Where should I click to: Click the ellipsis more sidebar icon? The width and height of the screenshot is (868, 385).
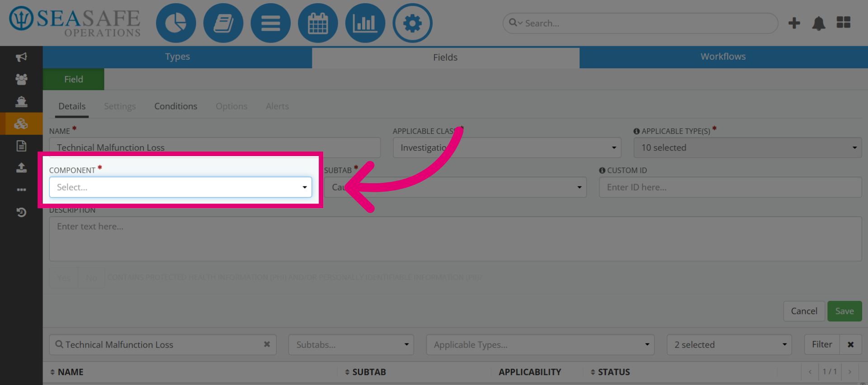point(21,190)
